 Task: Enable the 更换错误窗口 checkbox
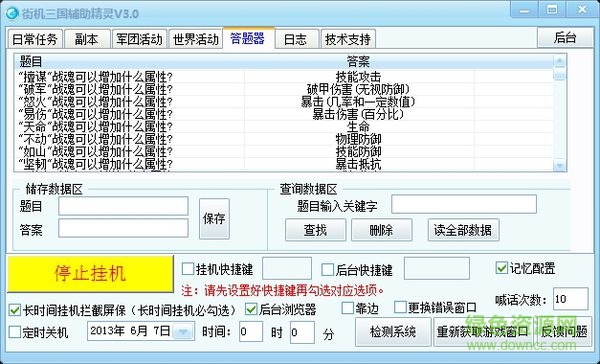tap(400, 307)
